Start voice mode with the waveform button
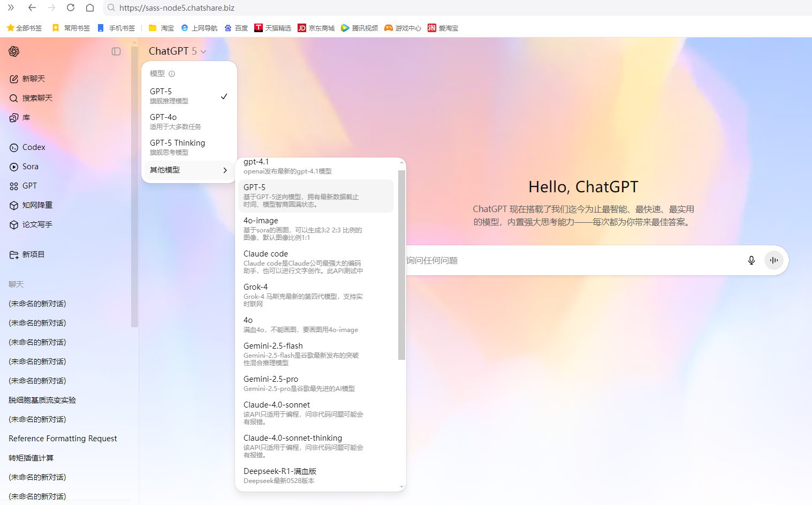The image size is (812, 505). (x=774, y=260)
